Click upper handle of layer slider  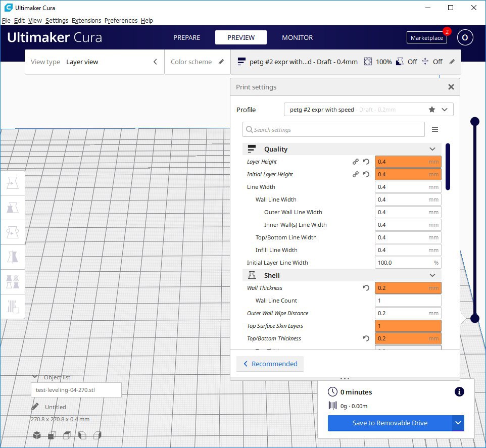click(475, 121)
